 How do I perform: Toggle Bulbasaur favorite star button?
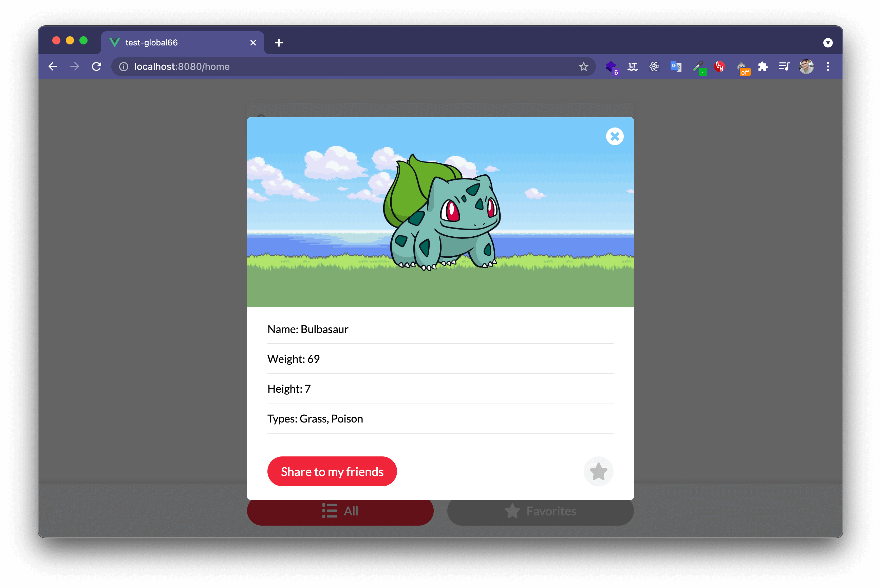pyautogui.click(x=598, y=471)
